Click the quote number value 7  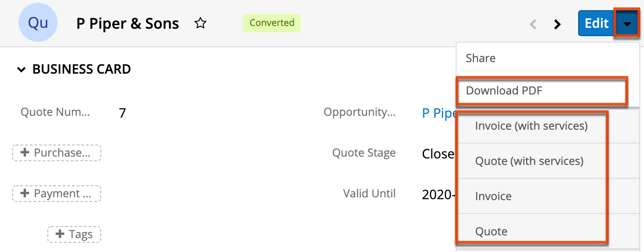(122, 113)
